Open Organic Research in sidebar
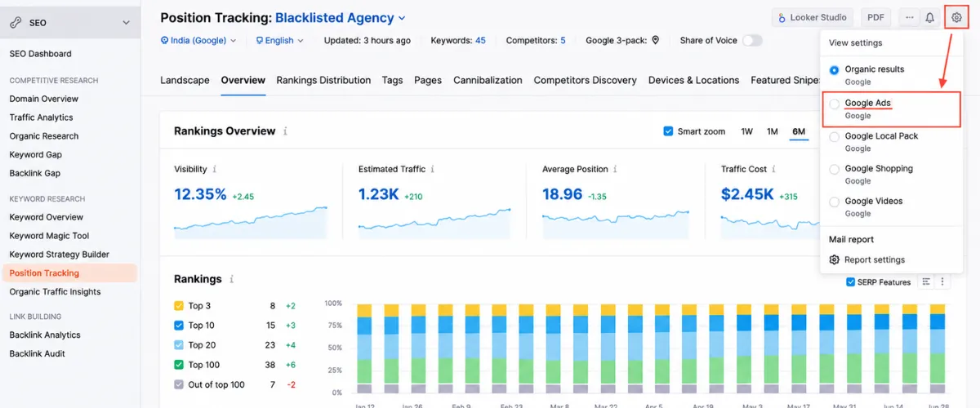Image resolution: width=980 pixels, height=408 pixels. 44,136
